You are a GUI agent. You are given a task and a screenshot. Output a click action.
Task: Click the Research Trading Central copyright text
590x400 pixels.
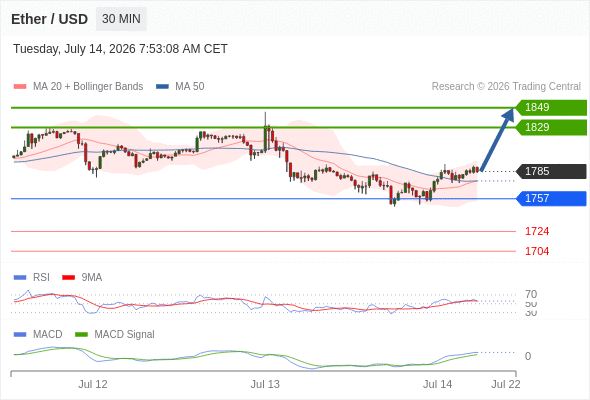(506, 87)
